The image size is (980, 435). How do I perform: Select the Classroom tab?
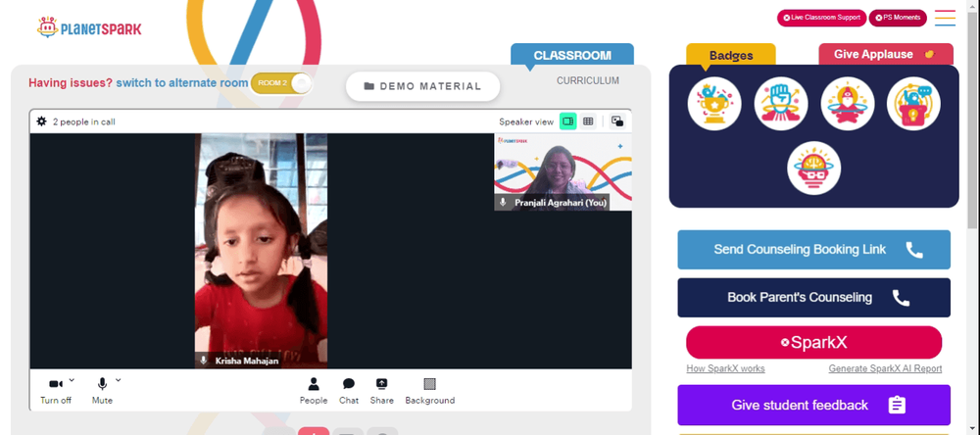click(x=572, y=55)
